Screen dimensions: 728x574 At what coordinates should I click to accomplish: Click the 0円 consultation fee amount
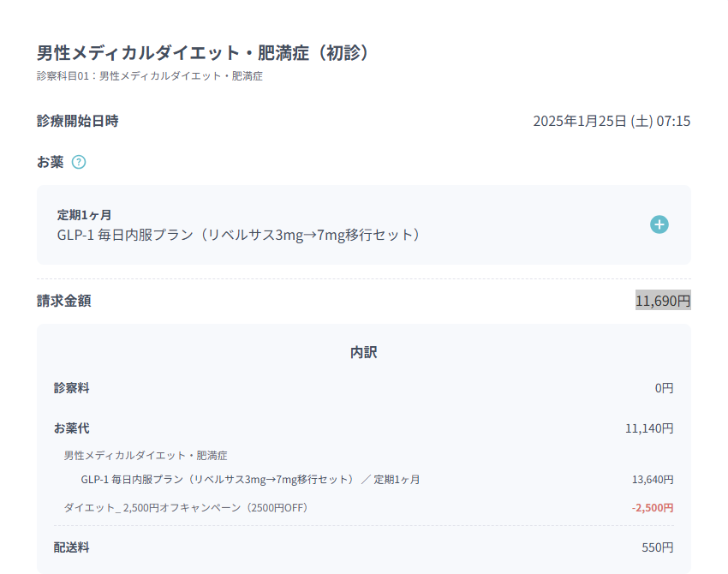pos(664,388)
